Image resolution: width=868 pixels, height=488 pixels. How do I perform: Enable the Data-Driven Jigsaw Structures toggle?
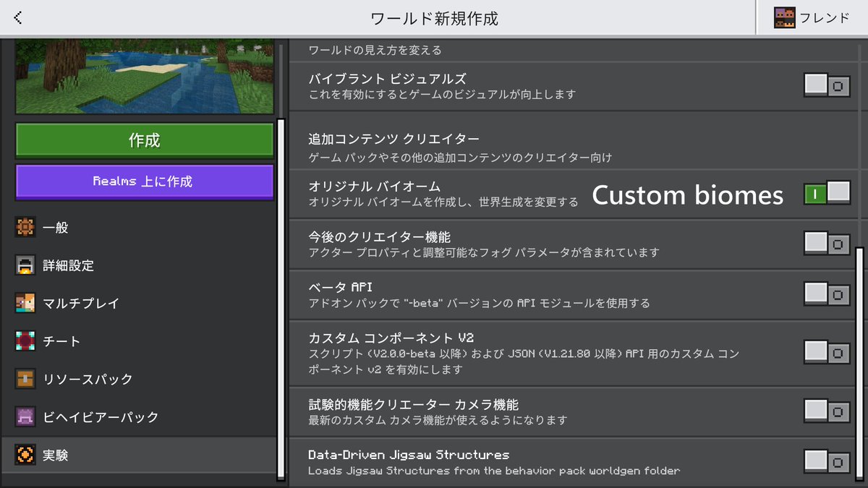pyautogui.click(x=827, y=461)
